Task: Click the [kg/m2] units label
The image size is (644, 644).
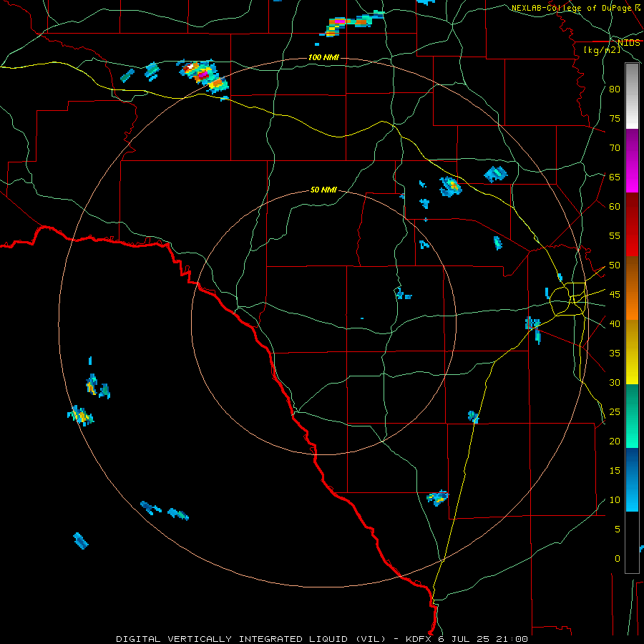Action: [602, 49]
